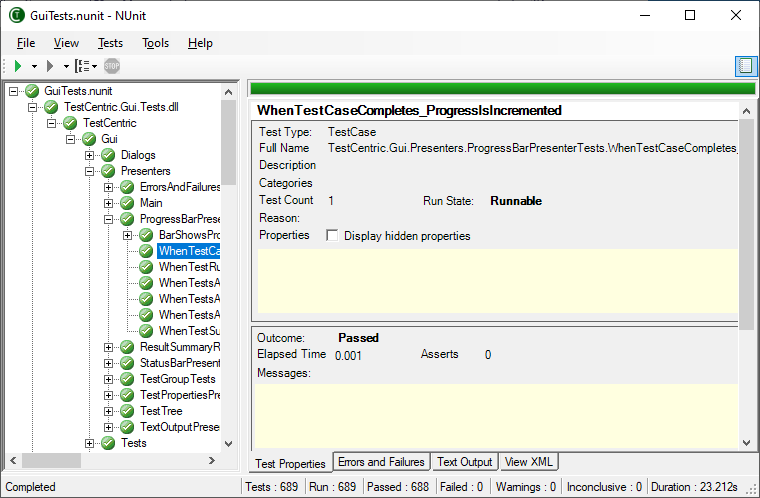Image resolution: width=760 pixels, height=498 pixels.
Task: Switch to the Errors and Failures tab
Action: [x=381, y=462]
